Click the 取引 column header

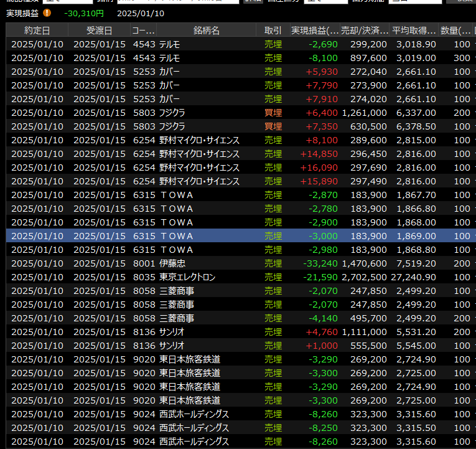(x=273, y=31)
